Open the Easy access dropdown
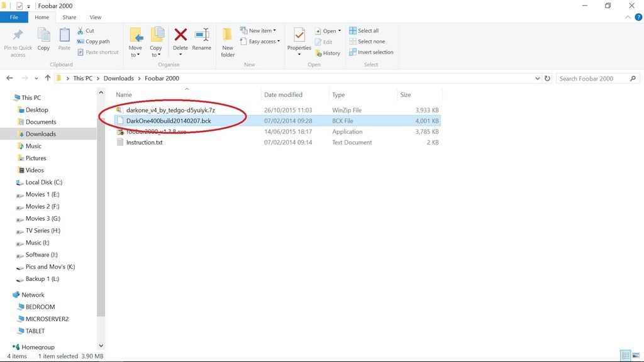The height and width of the screenshot is (362, 644). 260,41
